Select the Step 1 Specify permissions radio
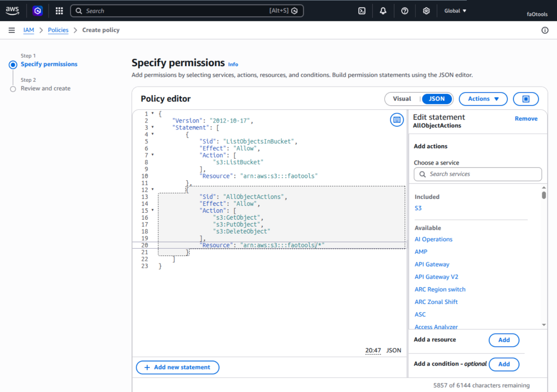 13,65
